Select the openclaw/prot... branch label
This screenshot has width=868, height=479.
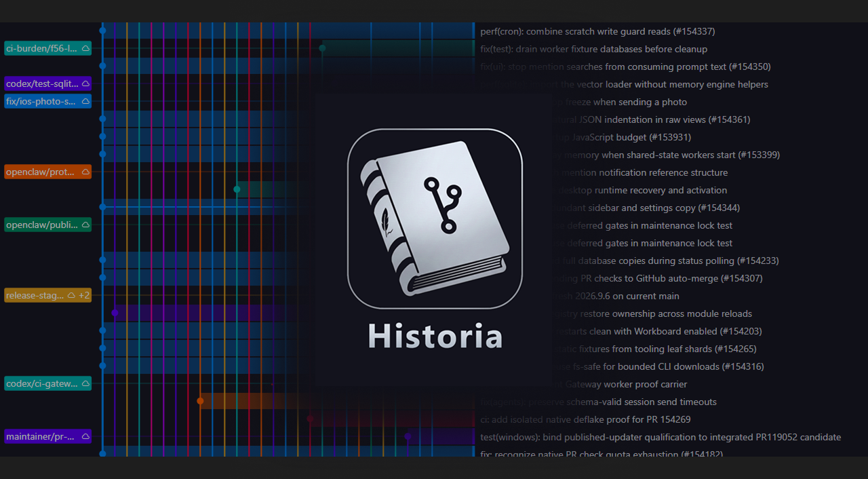[x=47, y=172]
